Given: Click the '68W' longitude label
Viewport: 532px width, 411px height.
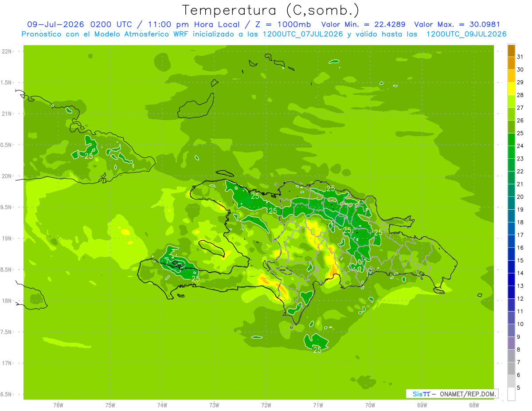Looking at the screenshot, I should 474,405.
